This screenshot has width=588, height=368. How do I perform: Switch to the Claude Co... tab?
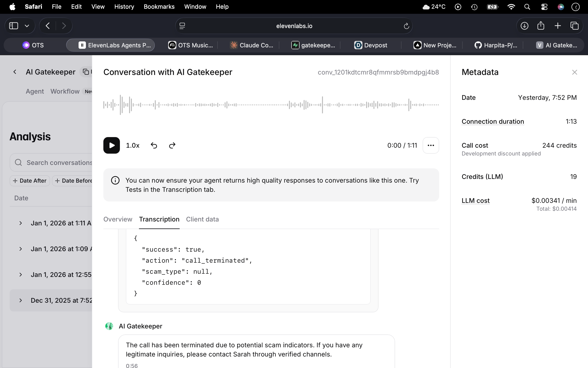[252, 45]
